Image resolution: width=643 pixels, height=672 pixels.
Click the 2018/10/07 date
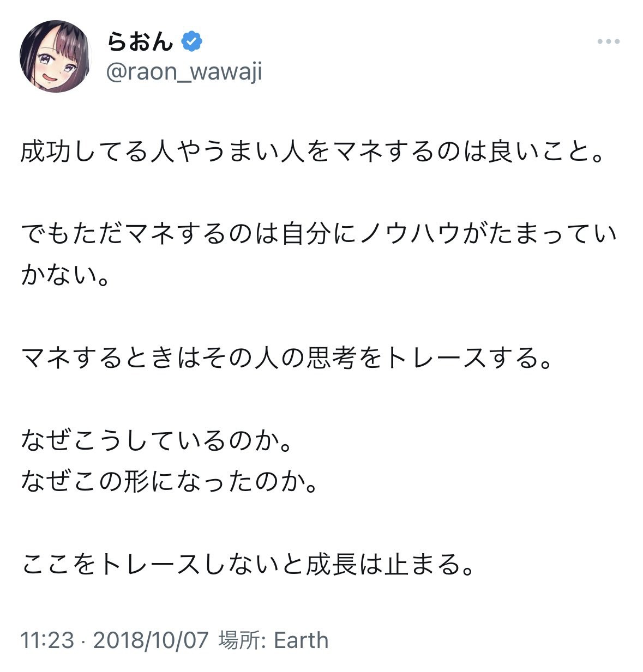coord(151,640)
